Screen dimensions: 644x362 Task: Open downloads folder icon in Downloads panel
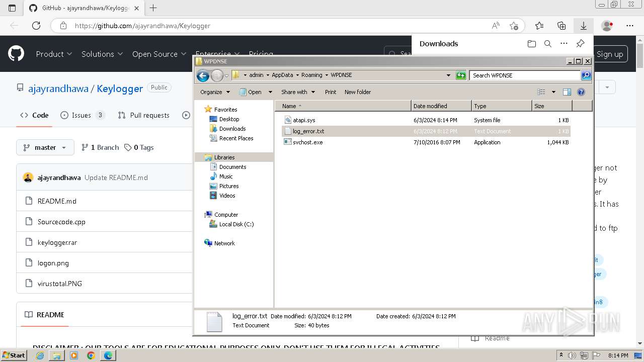click(x=532, y=44)
